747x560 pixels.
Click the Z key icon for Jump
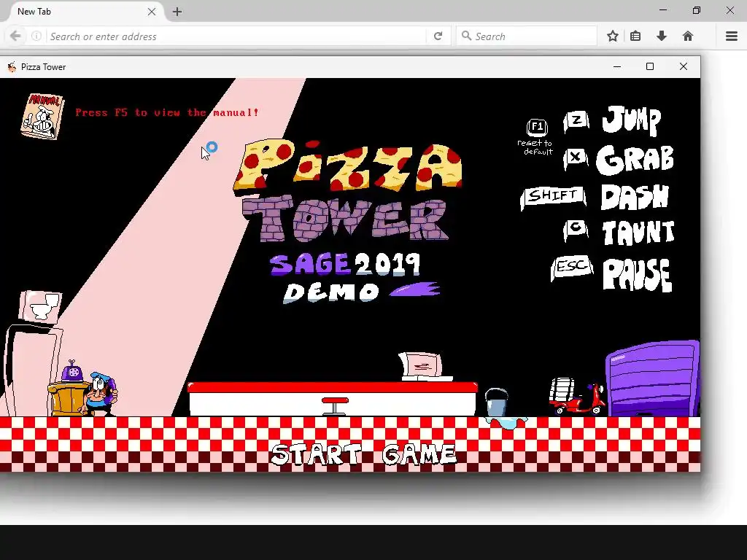[576, 122]
